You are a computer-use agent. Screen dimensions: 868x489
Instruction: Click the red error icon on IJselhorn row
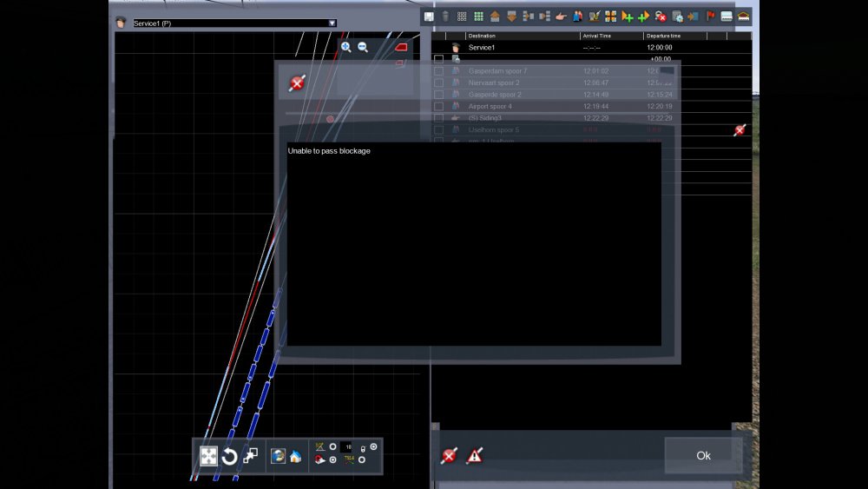(x=740, y=130)
